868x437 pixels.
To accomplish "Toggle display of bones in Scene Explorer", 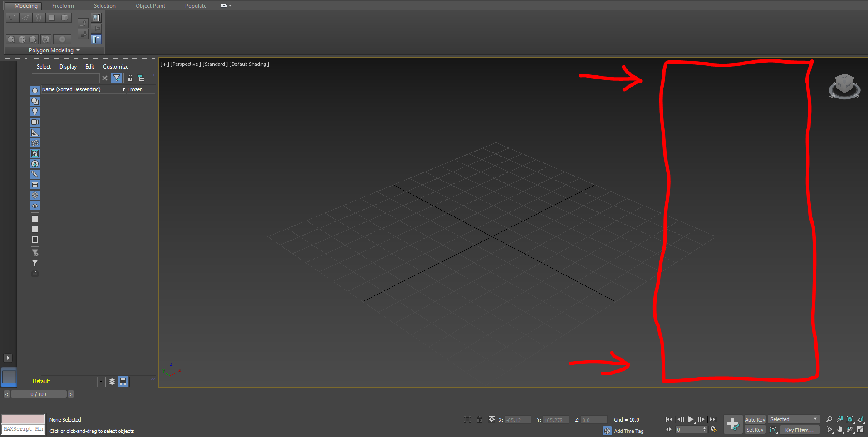I will 35,174.
